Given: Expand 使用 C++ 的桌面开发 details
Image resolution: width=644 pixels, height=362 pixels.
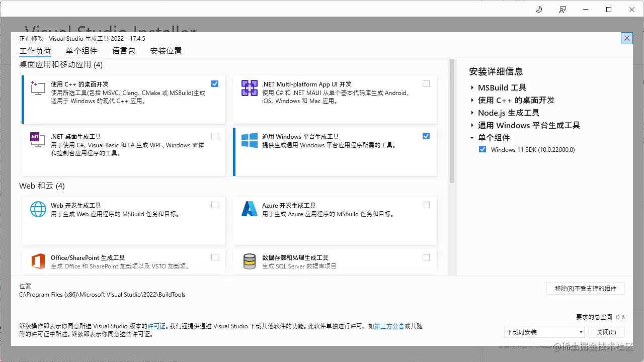Looking at the screenshot, I should (x=472, y=100).
